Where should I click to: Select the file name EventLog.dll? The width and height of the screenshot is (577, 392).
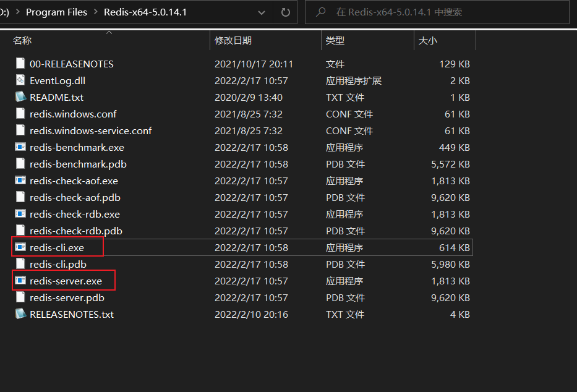click(x=58, y=80)
